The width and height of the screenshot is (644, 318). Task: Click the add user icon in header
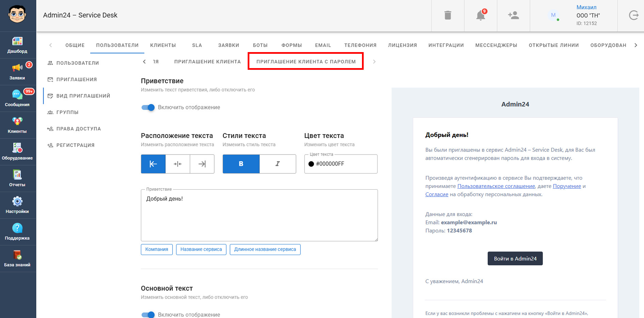pos(513,15)
